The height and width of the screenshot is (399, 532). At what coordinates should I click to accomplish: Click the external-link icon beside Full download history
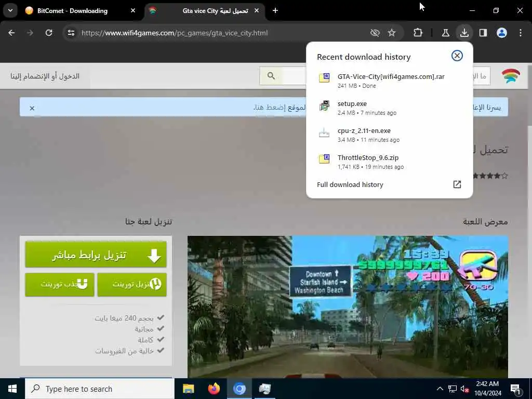[457, 184]
